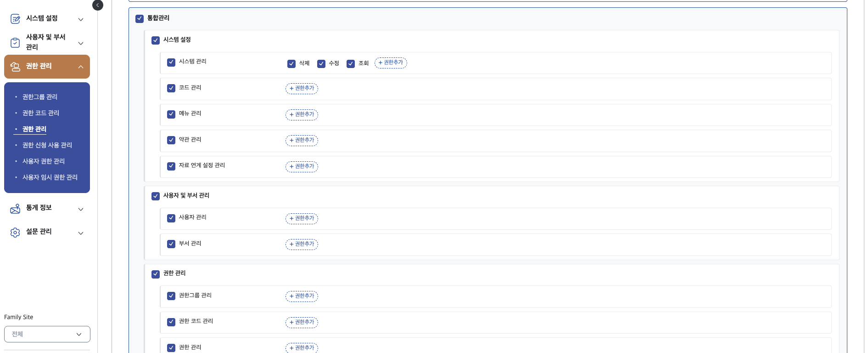Viewport: 868px width, 353px height.
Task: Collapse the 권한 관리 menu chevron
Action: 81,67
